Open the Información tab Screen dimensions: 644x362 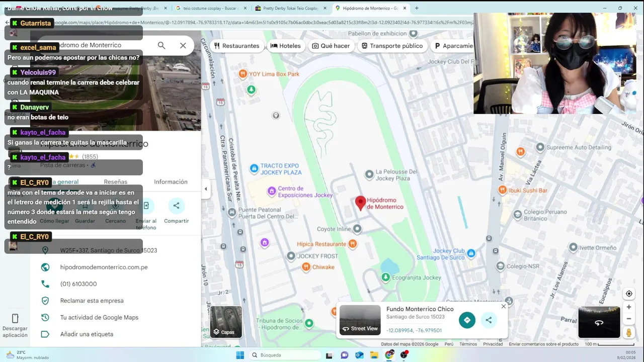click(x=171, y=182)
